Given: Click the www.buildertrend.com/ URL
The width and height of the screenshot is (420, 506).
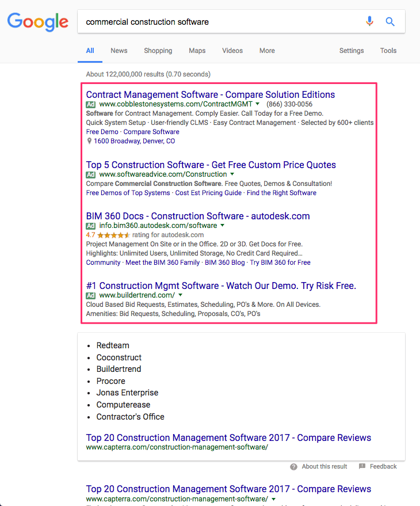Looking at the screenshot, I should 137,295.
